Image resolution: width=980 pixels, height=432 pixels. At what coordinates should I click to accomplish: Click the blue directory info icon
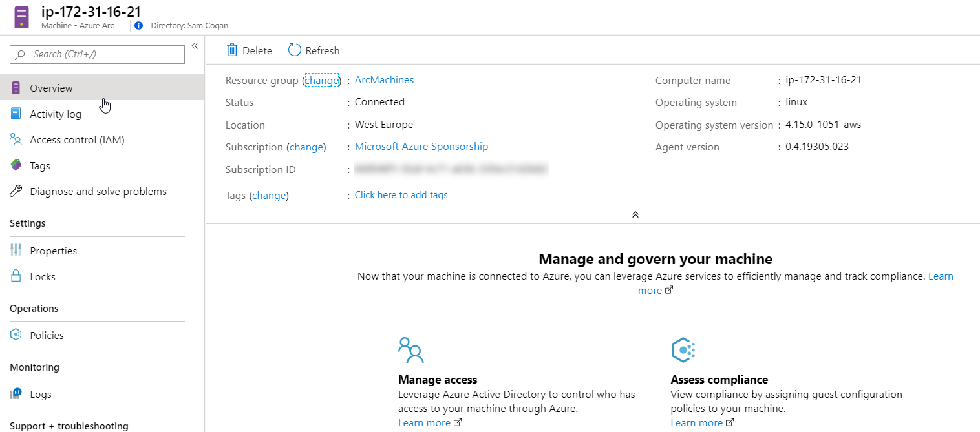(138, 26)
